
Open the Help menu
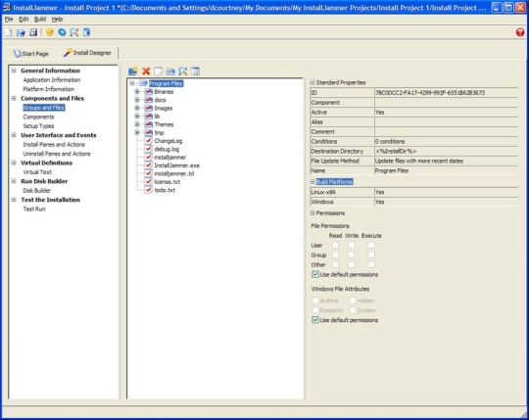click(58, 20)
